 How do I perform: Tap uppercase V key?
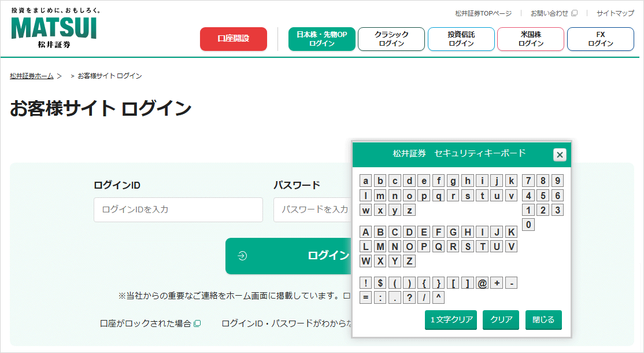512,247
